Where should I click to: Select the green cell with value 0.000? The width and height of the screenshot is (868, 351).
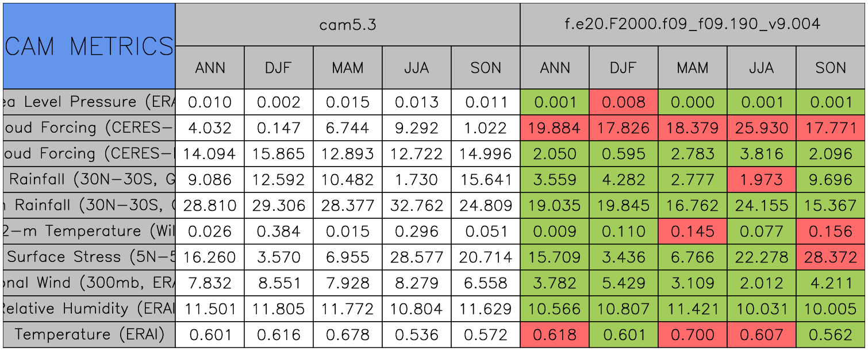(693, 102)
